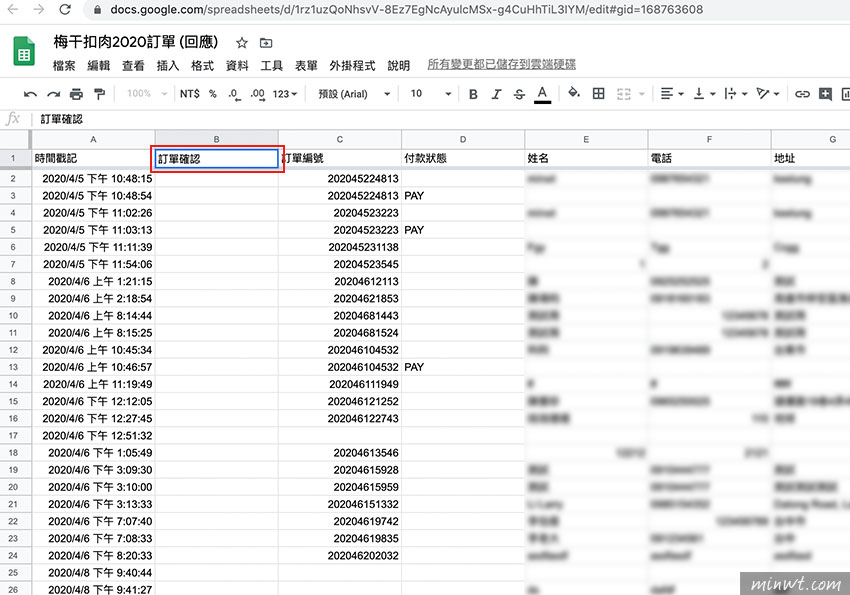850x595 pixels.
Task: Select cell 付款狀態 in D1
Action: click(462, 158)
